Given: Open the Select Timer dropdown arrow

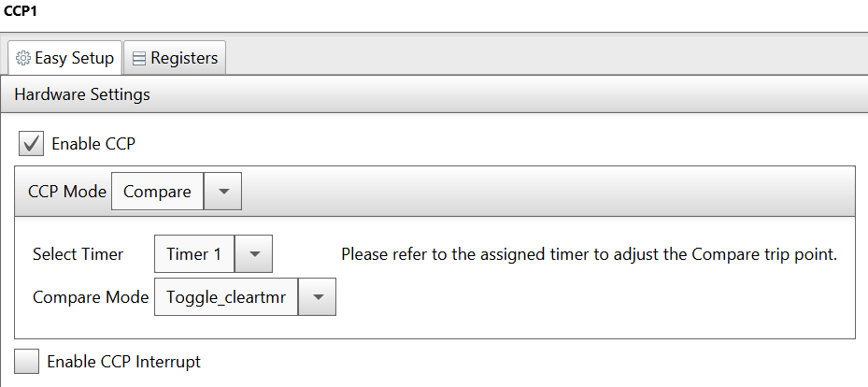Looking at the screenshot, I should point(254,254).
